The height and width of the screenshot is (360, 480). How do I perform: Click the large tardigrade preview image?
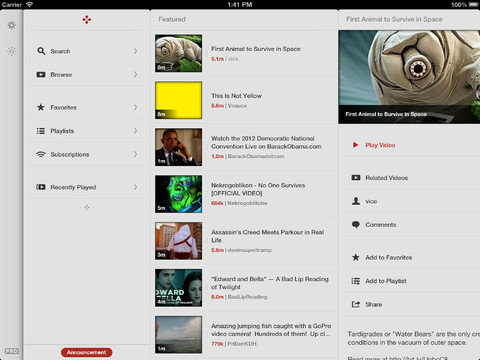pyautogui.click(x=409, y=77)
